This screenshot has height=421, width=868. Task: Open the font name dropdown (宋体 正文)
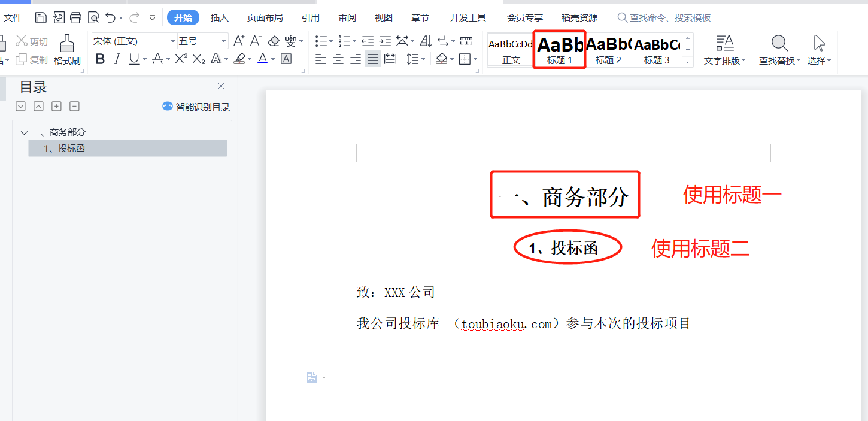173,41
